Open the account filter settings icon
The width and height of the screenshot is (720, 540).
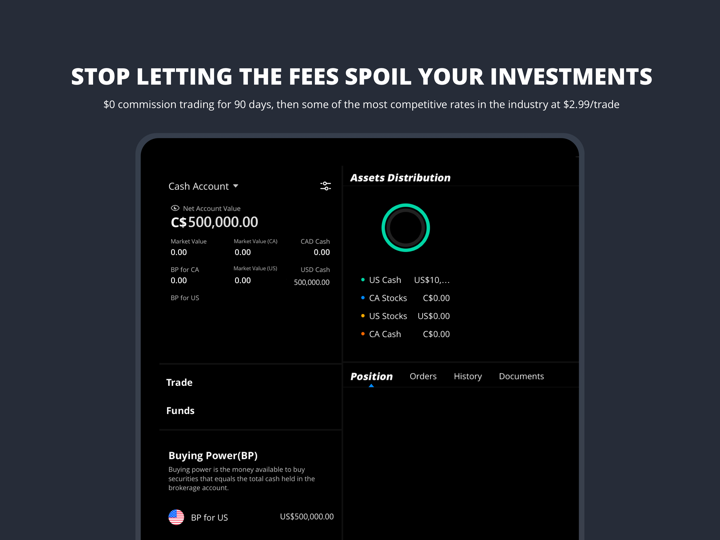pyautogui.click(x=325, y=186)
